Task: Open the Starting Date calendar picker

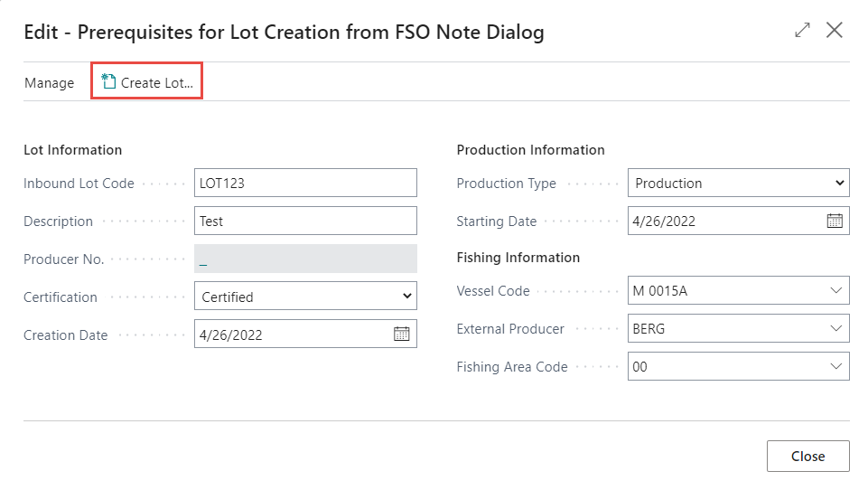Action: [835, 221]
